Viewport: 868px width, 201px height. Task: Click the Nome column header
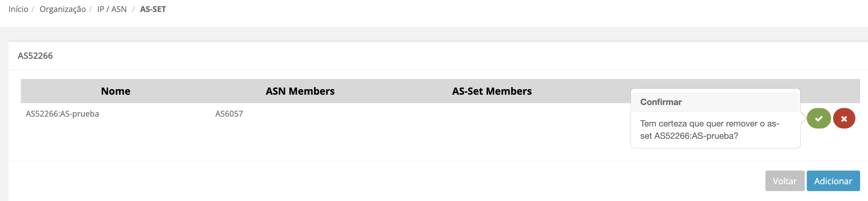click(x=116, y=91)
